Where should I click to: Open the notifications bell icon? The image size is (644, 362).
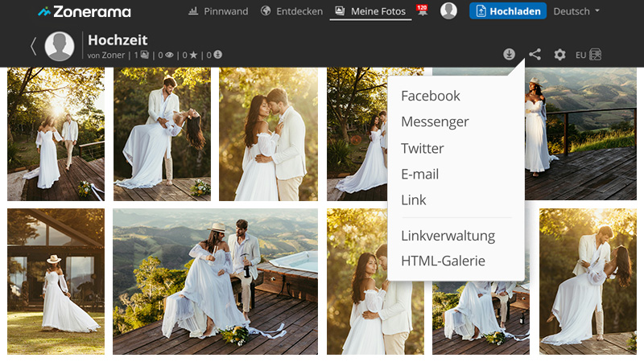422,11
